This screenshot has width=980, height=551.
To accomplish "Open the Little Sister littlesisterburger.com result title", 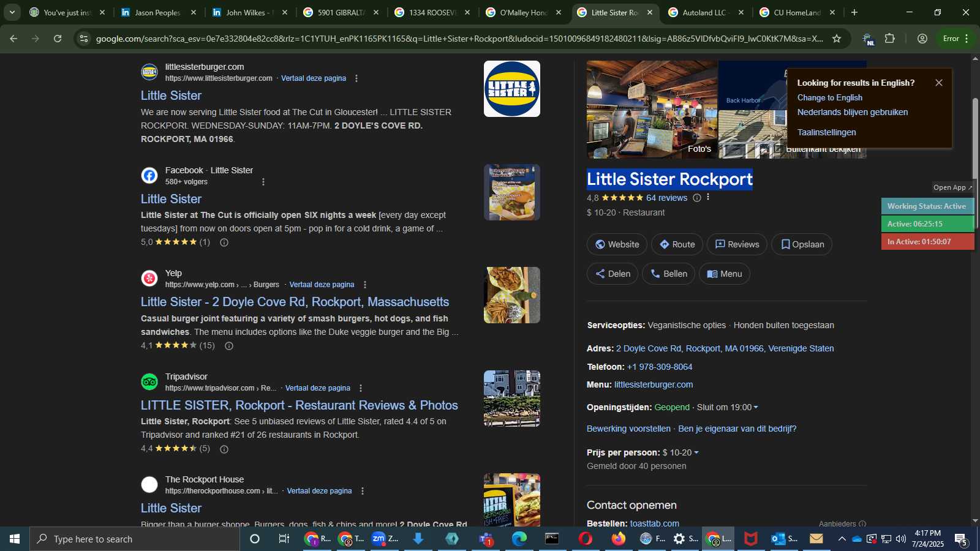I will click(x=171, y=96).
